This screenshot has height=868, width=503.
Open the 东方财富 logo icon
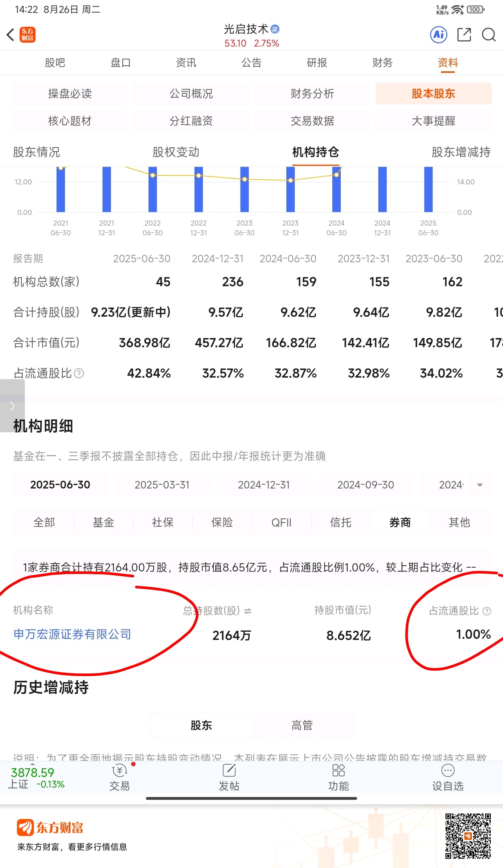tap(28, 35)
